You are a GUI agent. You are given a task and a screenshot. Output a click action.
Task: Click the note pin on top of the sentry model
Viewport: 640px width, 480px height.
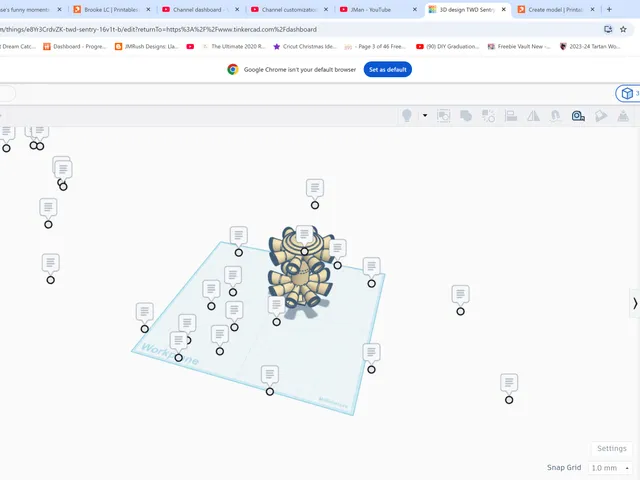[x=304, y=236]
